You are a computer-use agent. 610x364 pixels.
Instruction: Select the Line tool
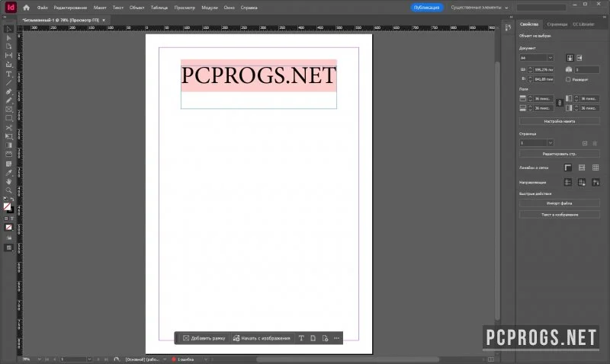tap(8, 83)
